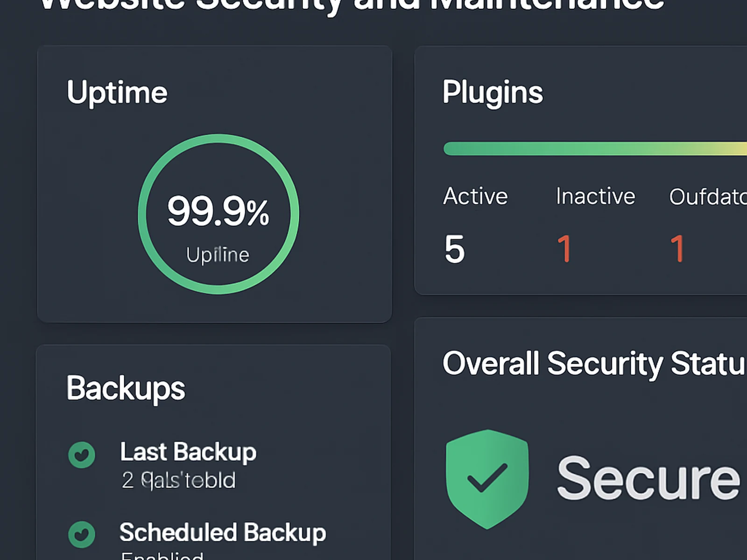Click the last backup time text
The image size is (747, 560).
click(x=179, y=480)
